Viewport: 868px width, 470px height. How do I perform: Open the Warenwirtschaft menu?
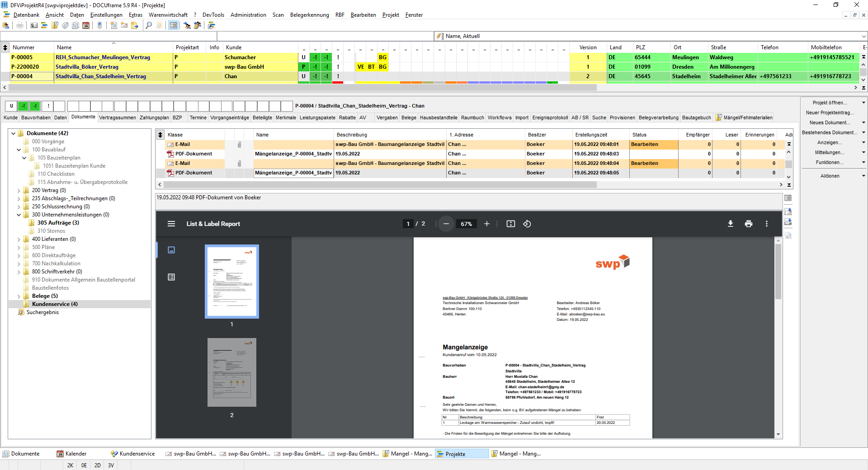click(168, 15)
